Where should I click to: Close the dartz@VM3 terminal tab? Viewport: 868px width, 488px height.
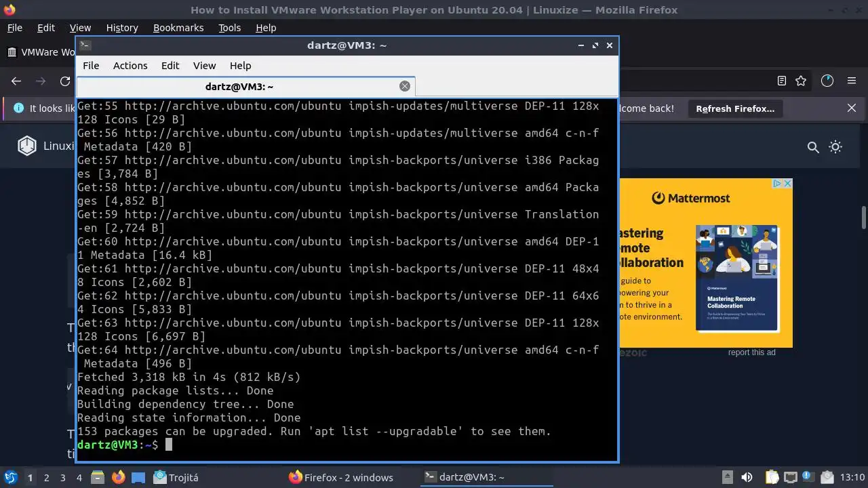405,86
